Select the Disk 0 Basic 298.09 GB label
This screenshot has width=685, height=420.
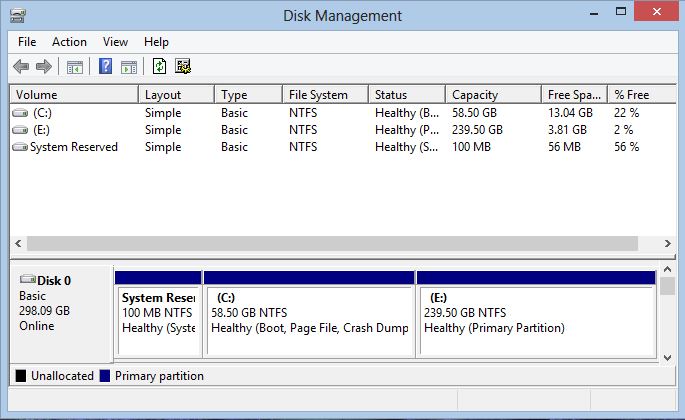point(61,312)
